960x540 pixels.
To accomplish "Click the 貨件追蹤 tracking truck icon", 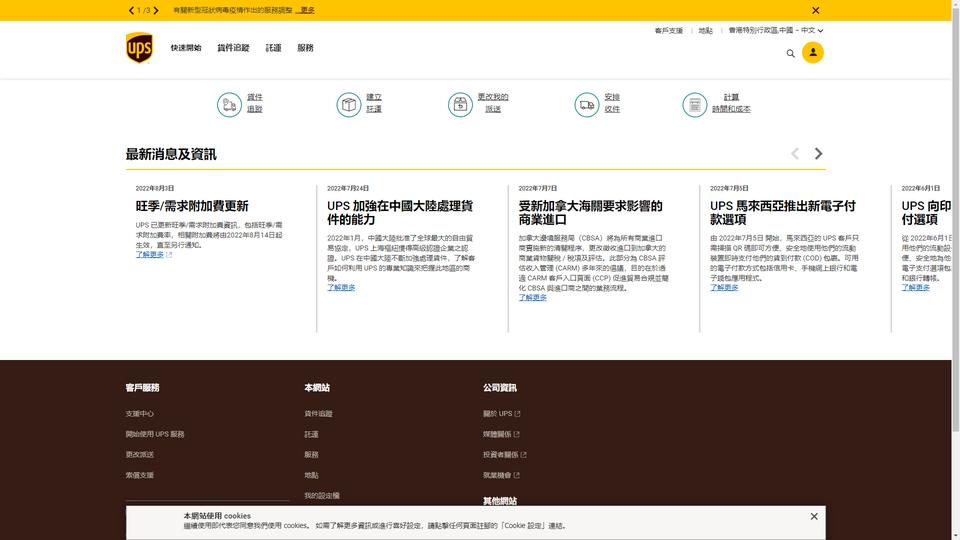I will pyautogui.click(x=230, y=105).
